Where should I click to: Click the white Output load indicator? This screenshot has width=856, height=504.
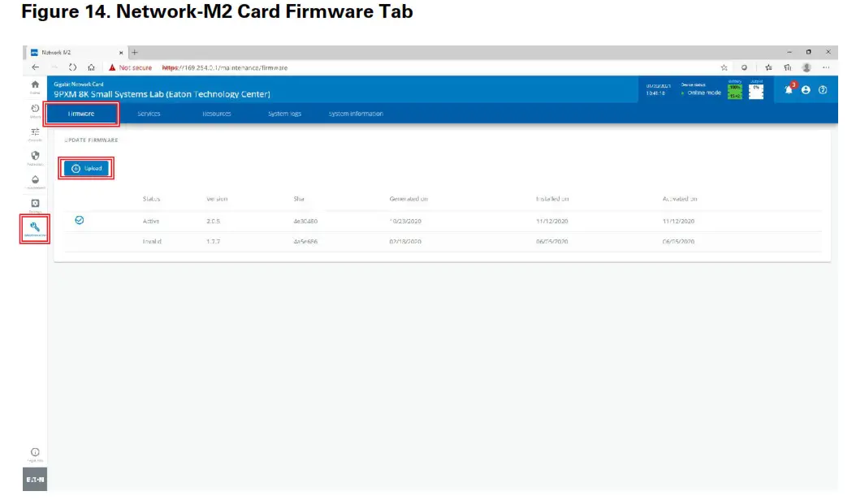(756, 90)
